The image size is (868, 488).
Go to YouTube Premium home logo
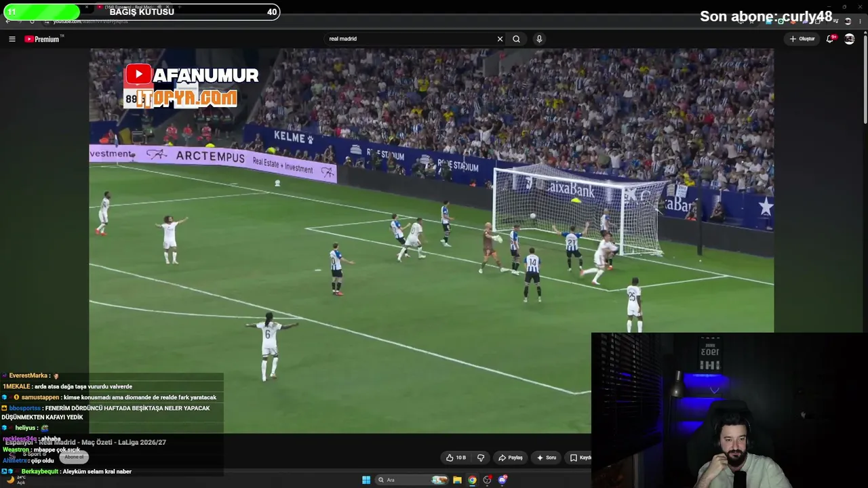[43, 39]
